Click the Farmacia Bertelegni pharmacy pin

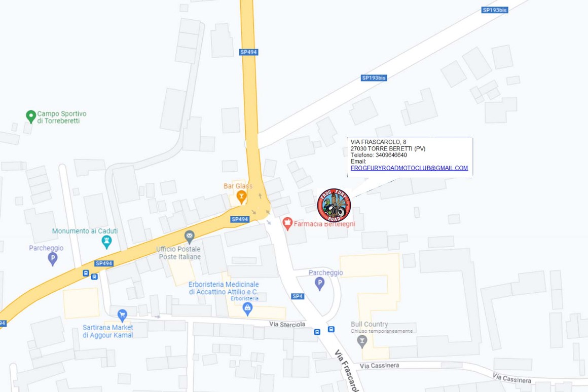tap(287, 224)
